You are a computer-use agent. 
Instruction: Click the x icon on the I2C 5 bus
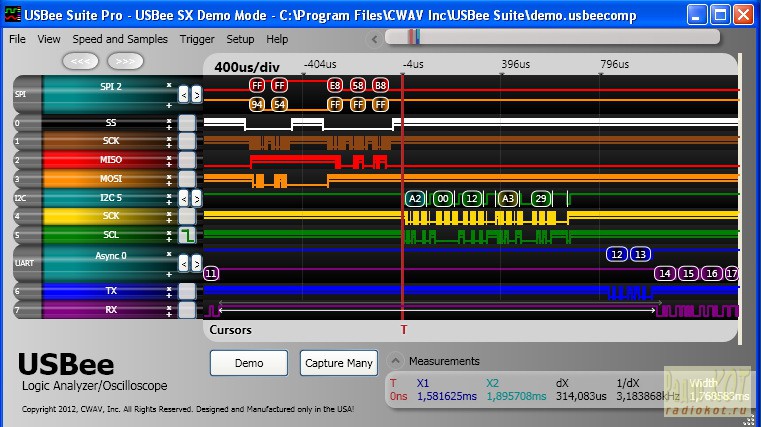[x=169, y=196]
